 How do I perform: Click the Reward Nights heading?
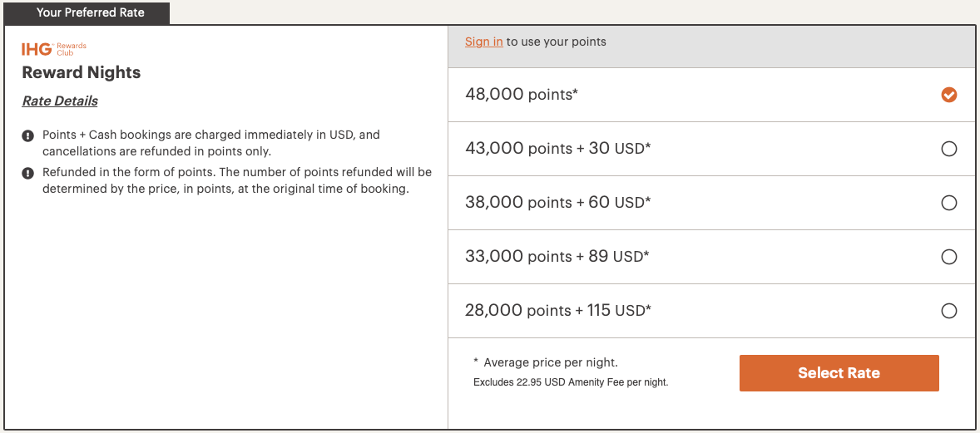click(x=82, y=72)
